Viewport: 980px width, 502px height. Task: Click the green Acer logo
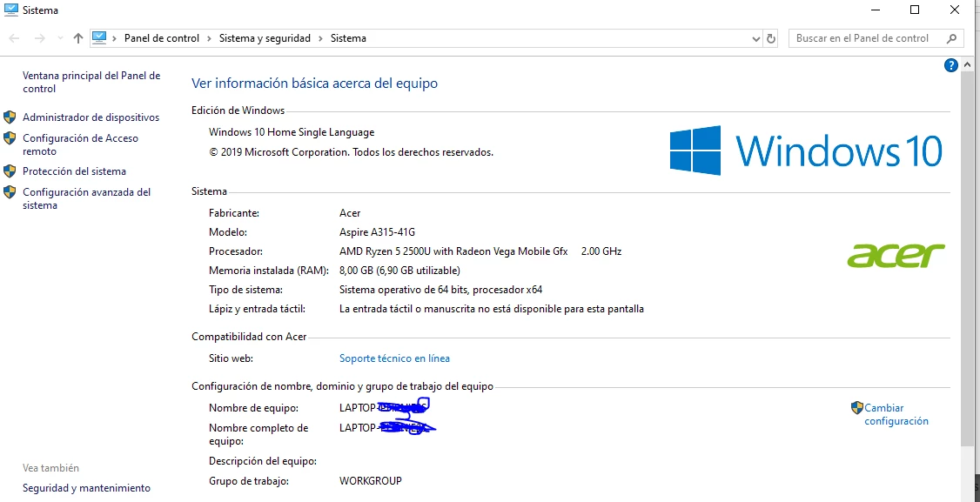(x=896, y=255)
